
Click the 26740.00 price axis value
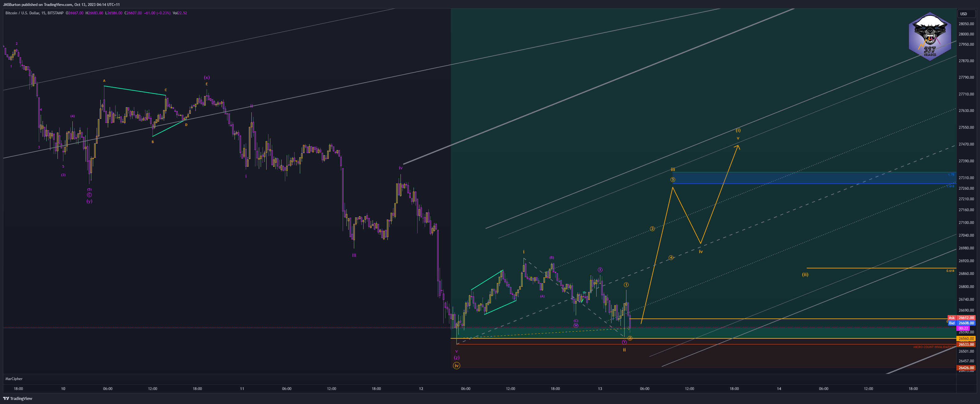[x=966, y=299]
